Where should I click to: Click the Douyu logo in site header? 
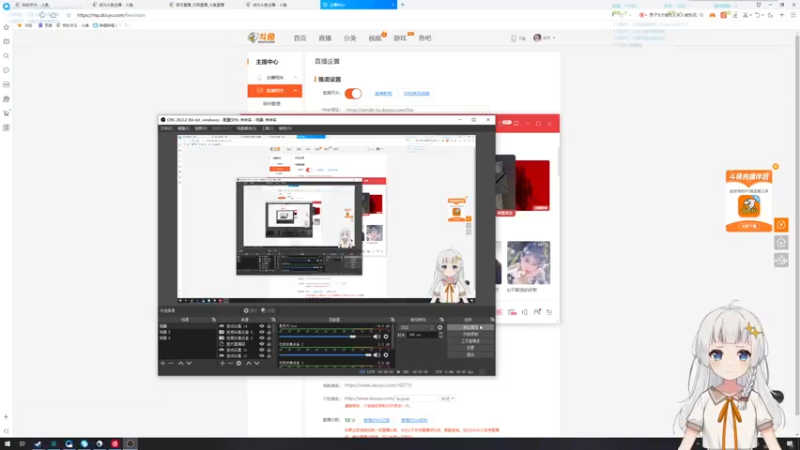(x=261, y=38)
